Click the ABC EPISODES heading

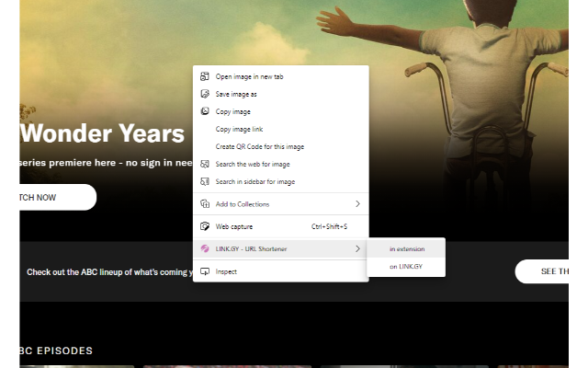[x=56, y=351]
